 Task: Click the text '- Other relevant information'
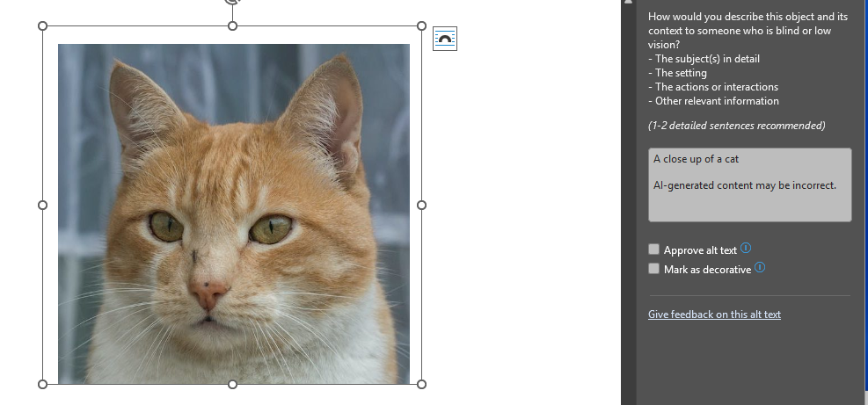click(713, 101)
